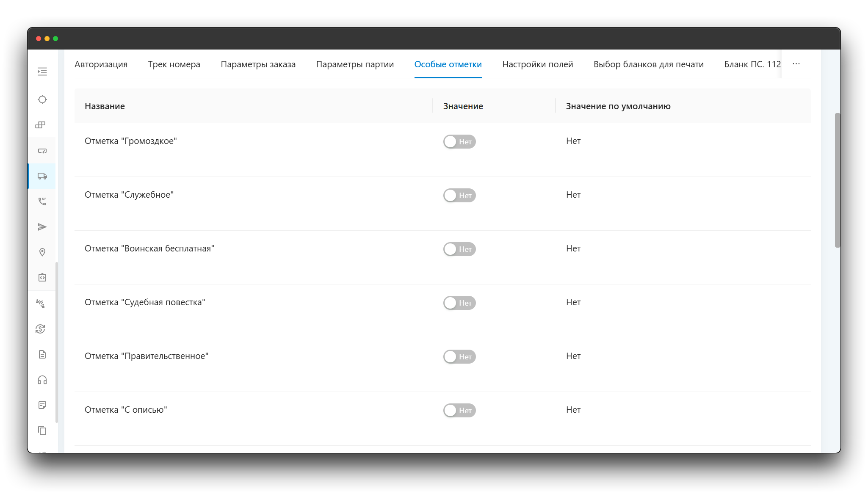Open the SIP phone sidebar icon
868x494 pixels.
coord(42,201)
